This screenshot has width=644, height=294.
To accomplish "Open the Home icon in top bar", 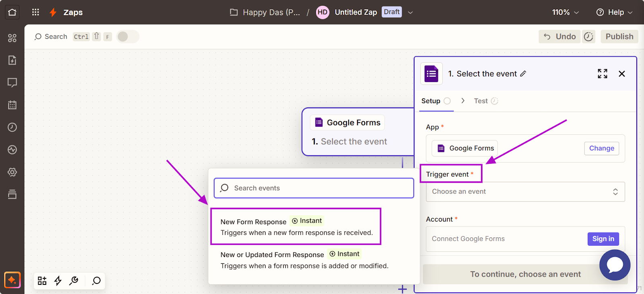I will (x=12, y=12).
